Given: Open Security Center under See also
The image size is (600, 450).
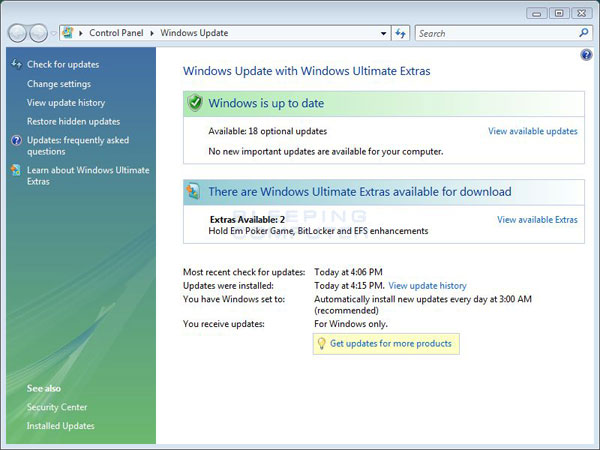Looking at the screenshot, I should pyautogui.click(x=57, y=407).
